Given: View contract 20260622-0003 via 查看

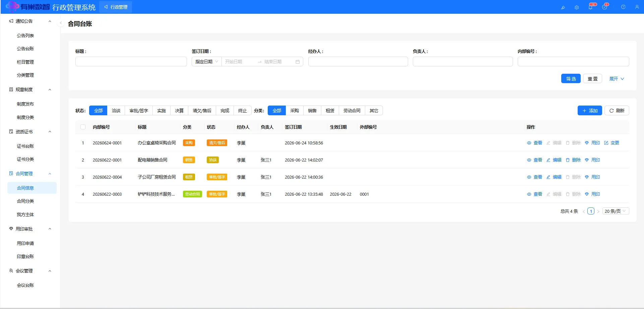Looking at the screenshot, I should tap(534, 194).
